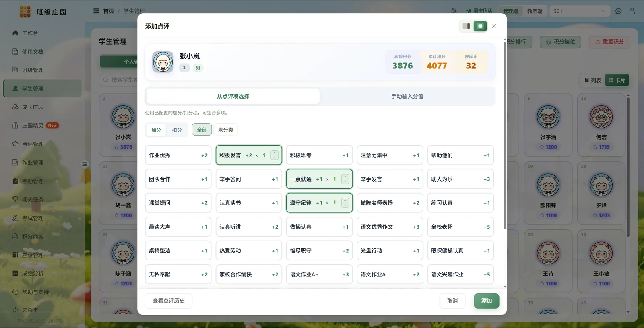
Task: Switch dialog to full-panel layout icon
Action: click(480, 26)
